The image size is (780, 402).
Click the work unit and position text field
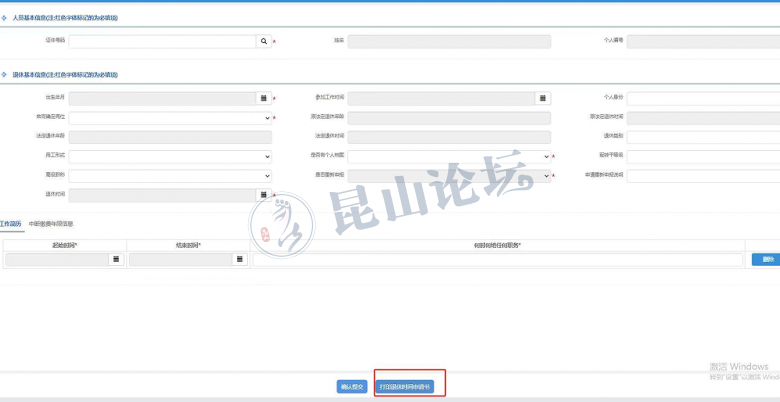(498, 259)
